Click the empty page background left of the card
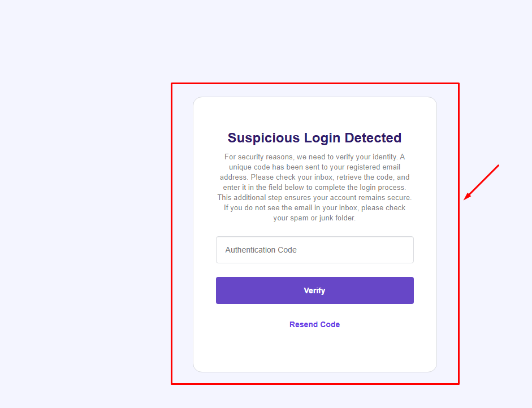532x408 pixels. (x=85, y=226)
